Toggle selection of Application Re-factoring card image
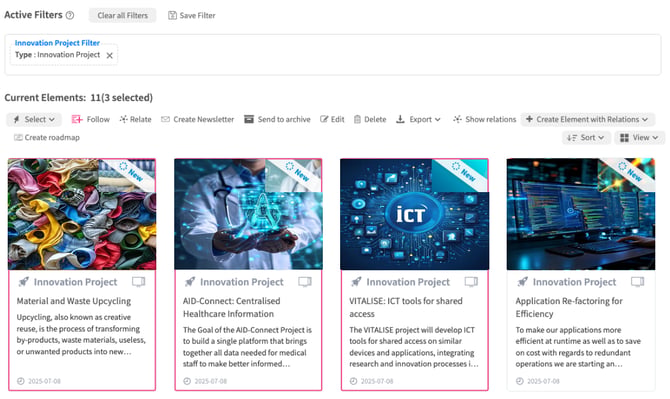Image resolution: width=670 pixels, height=399 pixels. click(x=581, y=214)
